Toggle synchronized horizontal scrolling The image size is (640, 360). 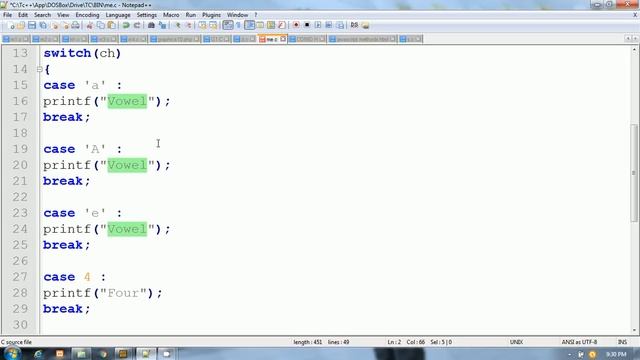click(213, 25)
